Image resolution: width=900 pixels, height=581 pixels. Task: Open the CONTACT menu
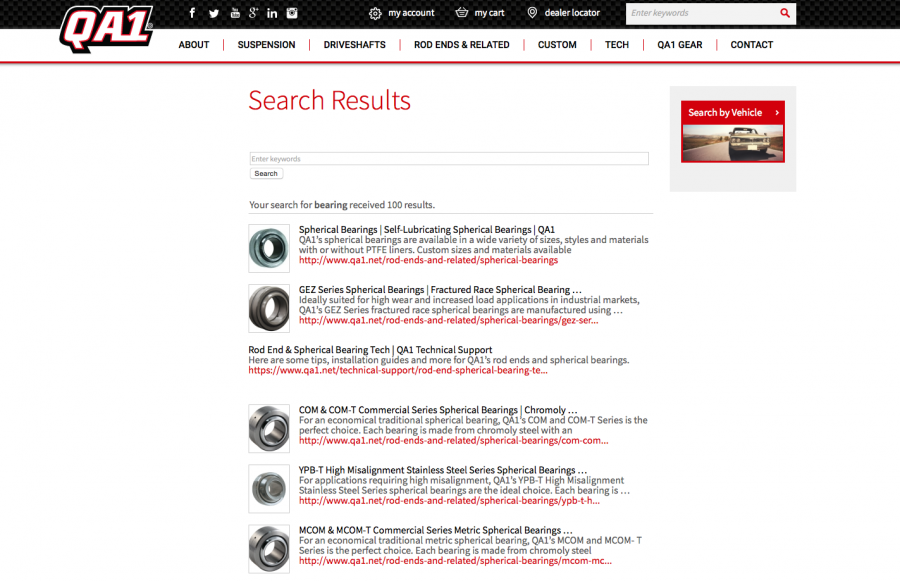click(x=752, y=45)
